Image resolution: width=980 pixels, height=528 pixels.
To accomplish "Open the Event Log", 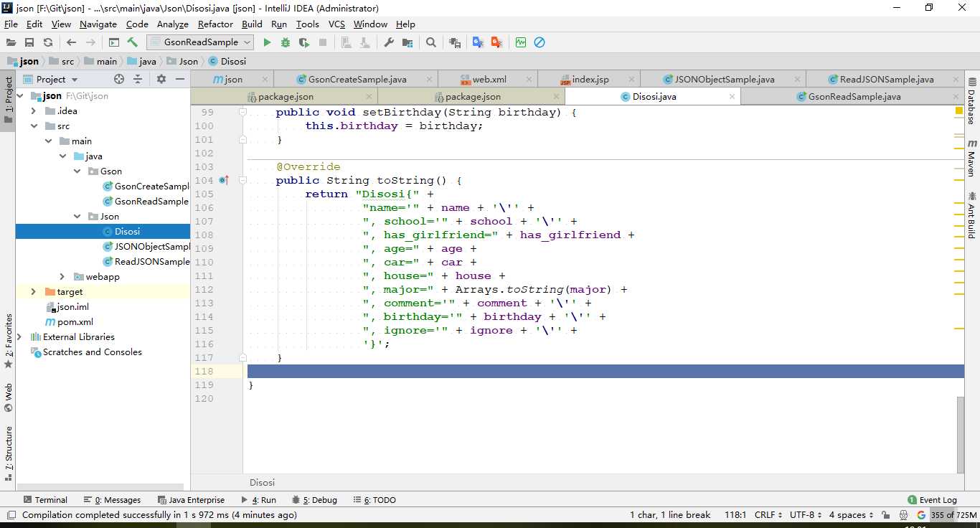I will click(x=932, y=499).
